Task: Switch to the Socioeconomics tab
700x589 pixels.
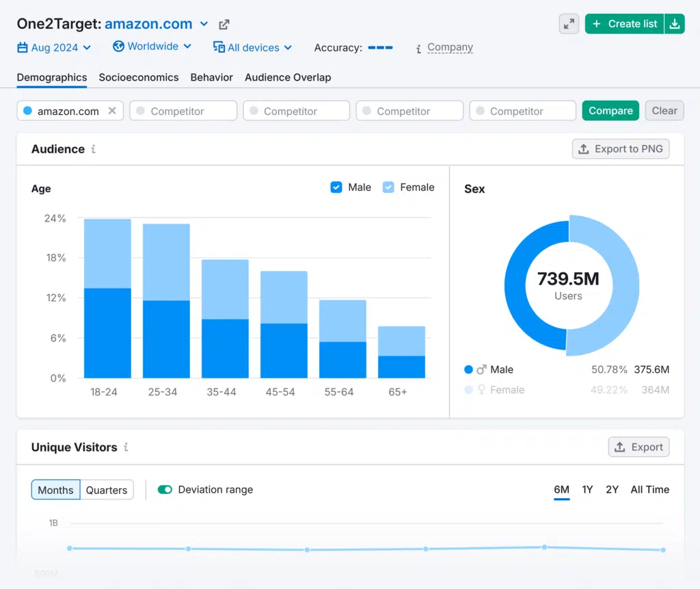Action: point(139,77)
